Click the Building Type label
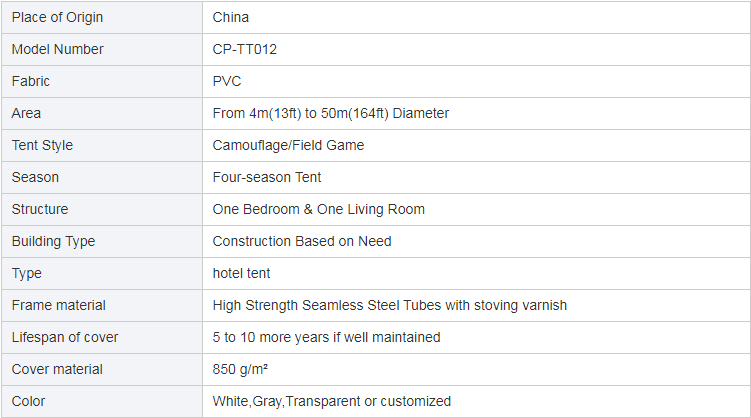 (x=53, y=241)
